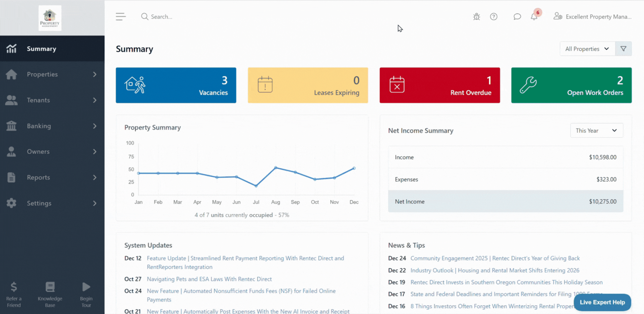This screenshot has width=644, height=314.
Task: View notifications via the bell icon
Action: coord(534,17)
